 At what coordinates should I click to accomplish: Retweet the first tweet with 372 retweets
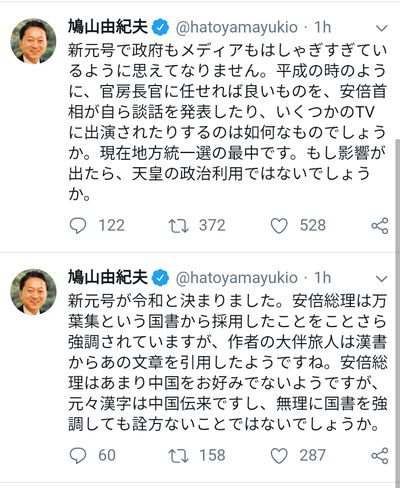178,226
